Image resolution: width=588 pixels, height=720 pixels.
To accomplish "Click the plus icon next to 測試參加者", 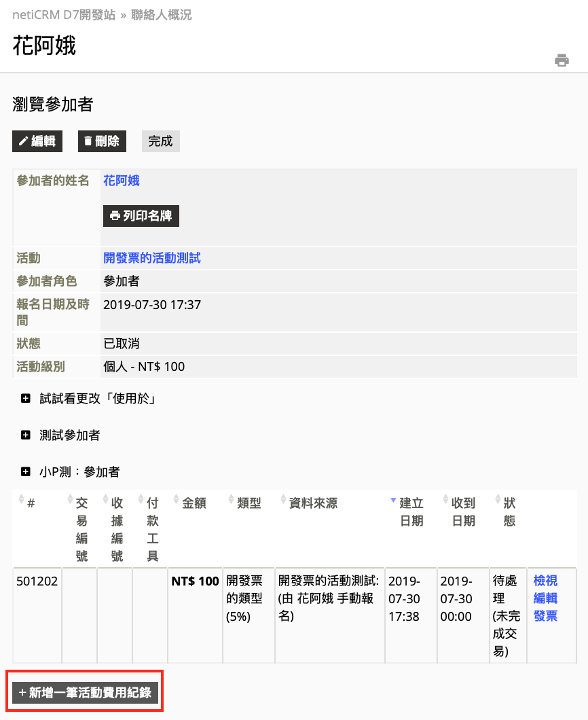I will coord(24,433).
